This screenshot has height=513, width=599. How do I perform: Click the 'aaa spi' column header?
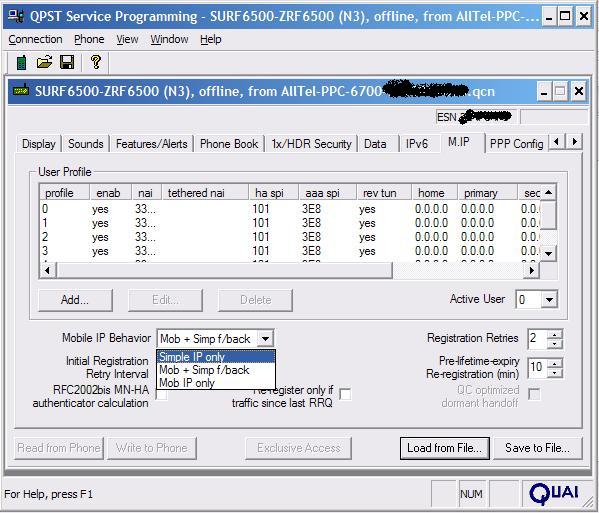click(327, 193)
